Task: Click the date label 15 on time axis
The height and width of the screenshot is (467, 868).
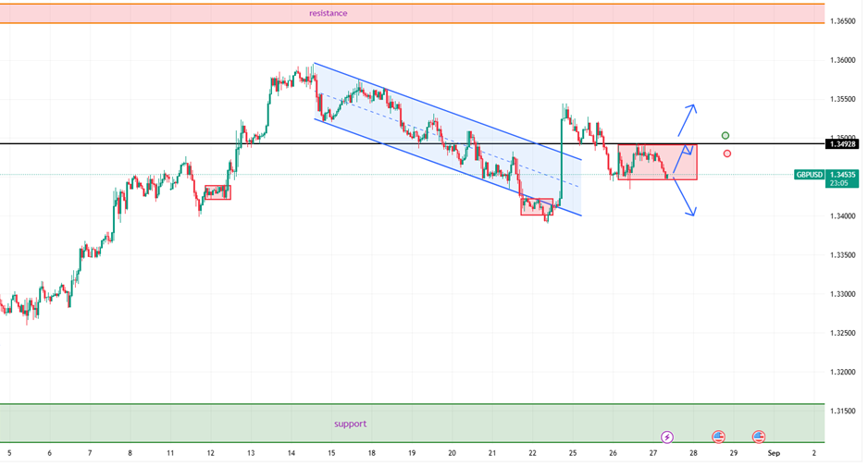Action: click(x=331, y=453)
